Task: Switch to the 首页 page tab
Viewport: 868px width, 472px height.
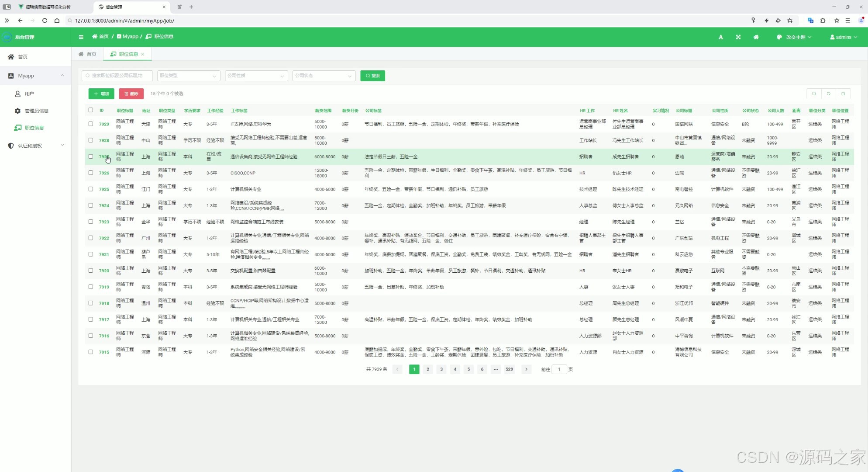Action: (x=87, y=54)
